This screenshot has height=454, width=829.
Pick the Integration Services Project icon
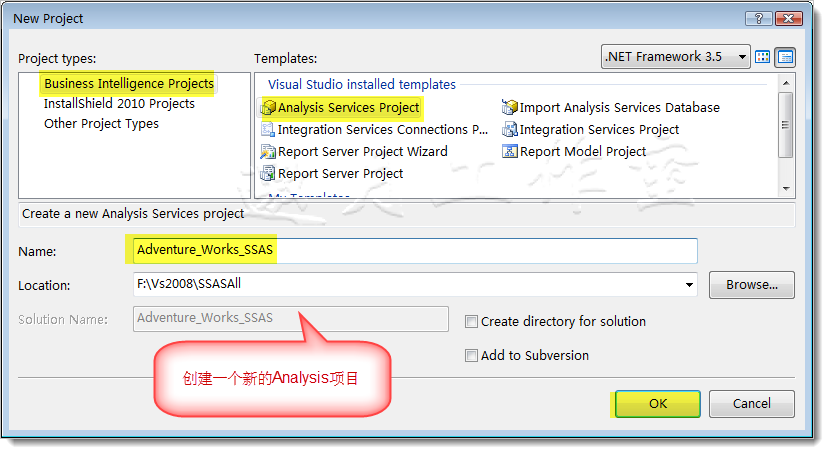pyautogui.click(x=510, y=129)
